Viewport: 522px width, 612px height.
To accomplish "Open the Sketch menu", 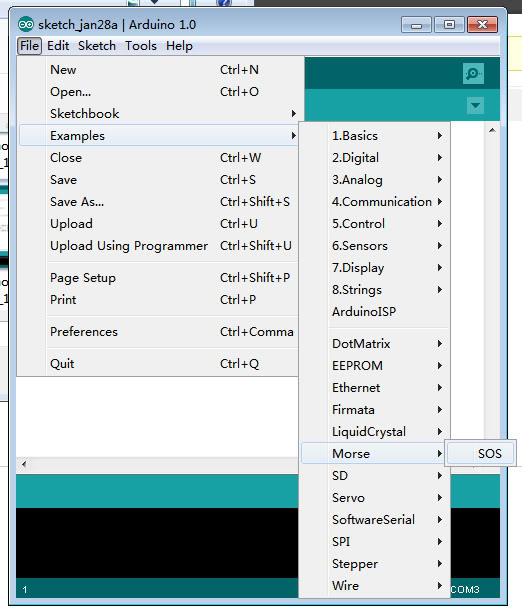I will tap(97, 46).
